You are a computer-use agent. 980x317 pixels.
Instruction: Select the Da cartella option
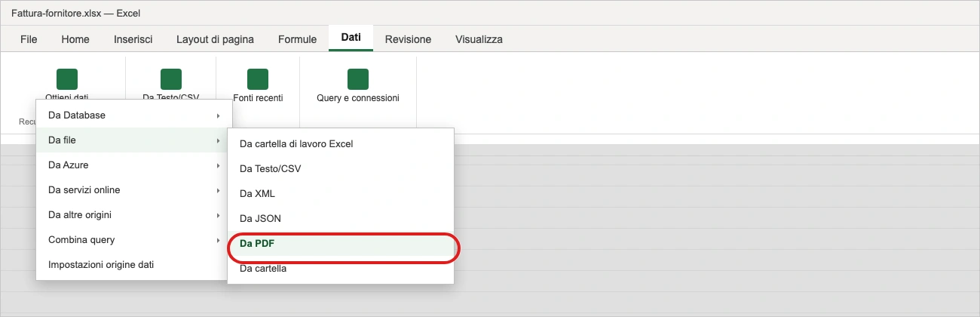(341, 268)
